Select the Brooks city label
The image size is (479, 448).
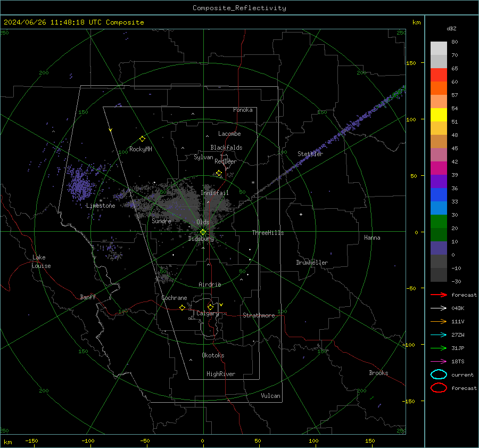click(378, 373)
